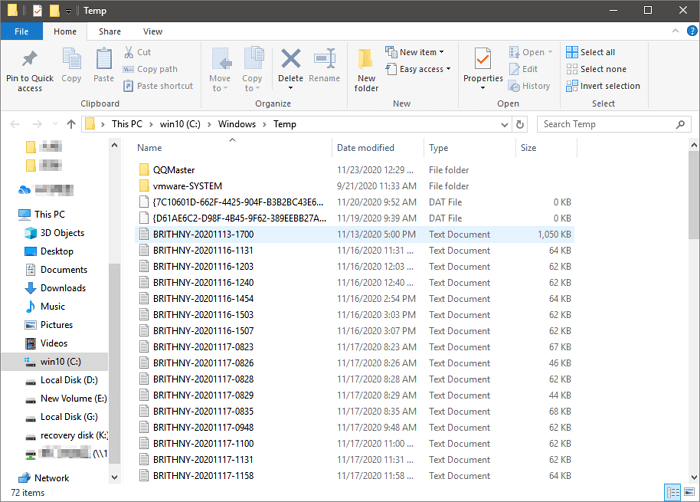Click the Up arrow navigation button
The image size is (700, 502).
[x=71, y=124]
